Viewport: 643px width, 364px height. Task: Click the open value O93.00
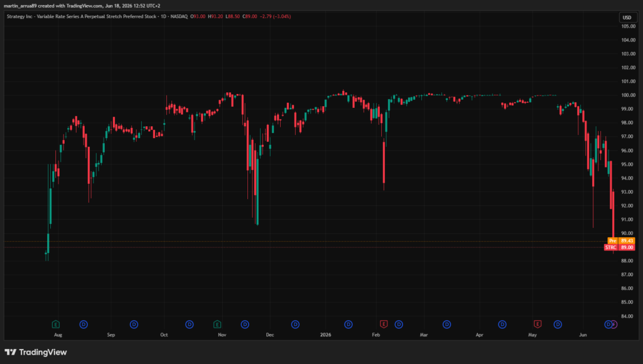click(198, 16)
